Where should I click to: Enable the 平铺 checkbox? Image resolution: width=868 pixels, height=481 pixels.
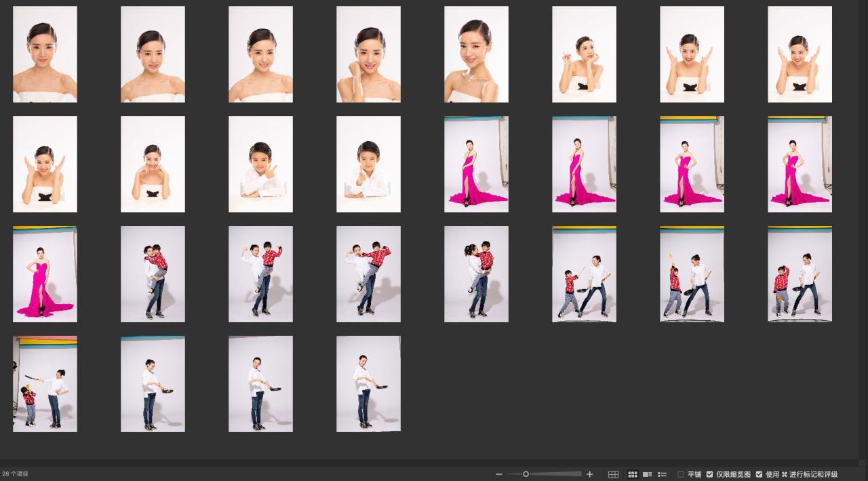(x=682, y=474)
